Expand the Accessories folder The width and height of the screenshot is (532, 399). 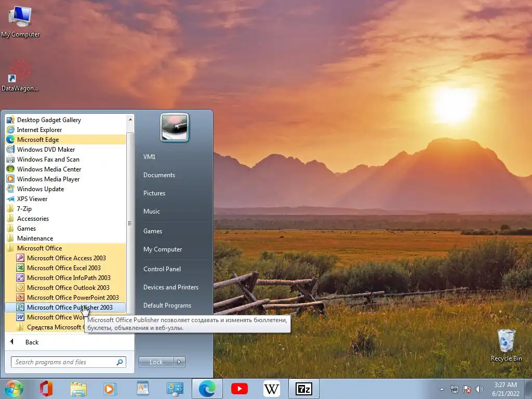[x=65, y=218]
